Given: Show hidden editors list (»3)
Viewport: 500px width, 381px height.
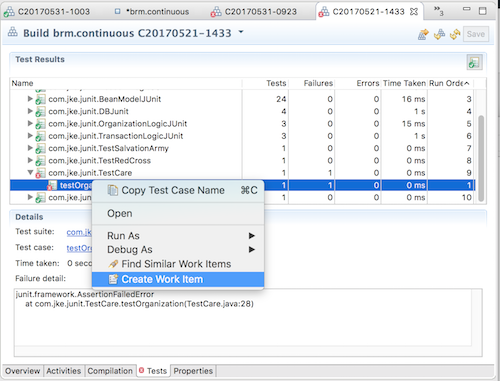Looking at the screenshot, I should [438, 11].
